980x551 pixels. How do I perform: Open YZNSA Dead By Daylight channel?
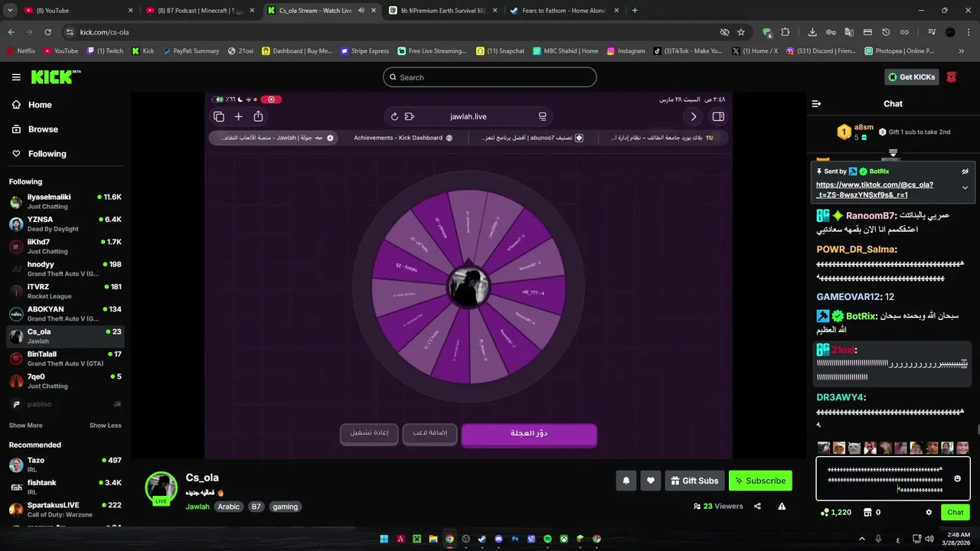point(65,224)
